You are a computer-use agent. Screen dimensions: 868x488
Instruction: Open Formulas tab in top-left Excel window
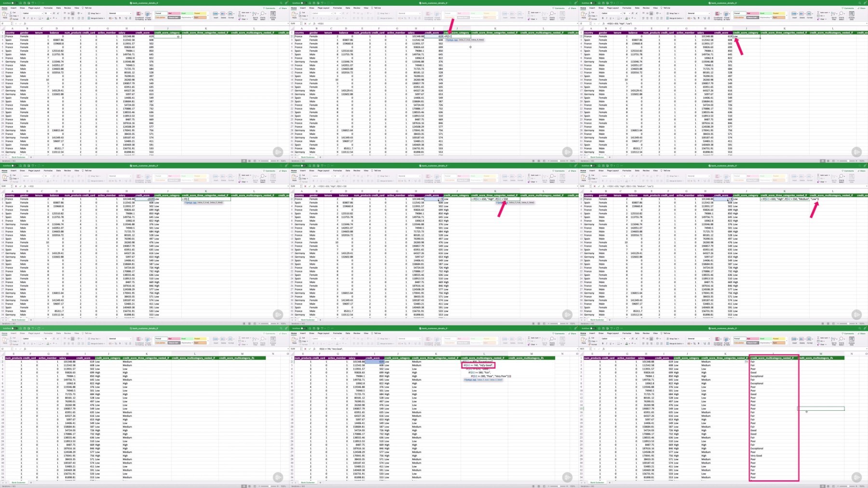coord(48,8)
